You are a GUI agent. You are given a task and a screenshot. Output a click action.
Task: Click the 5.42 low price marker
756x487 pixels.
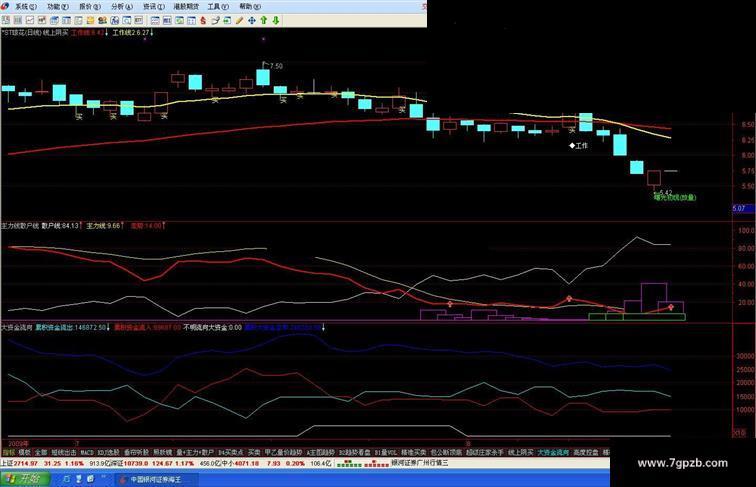pos(666,192)
